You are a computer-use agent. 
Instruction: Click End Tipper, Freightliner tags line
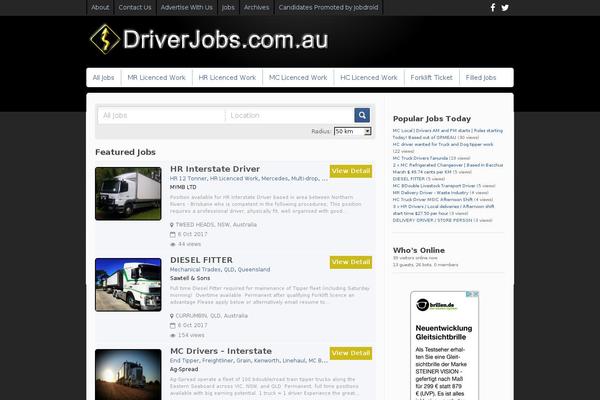point(249,361)
